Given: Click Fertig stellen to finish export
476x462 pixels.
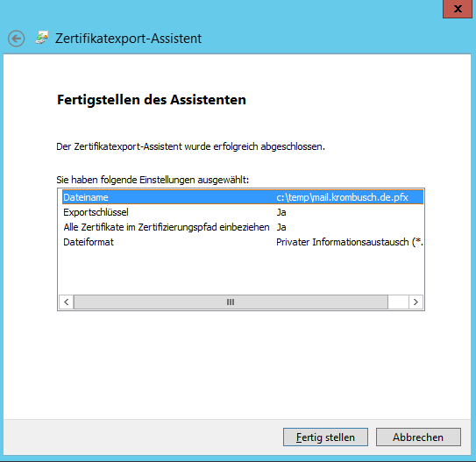Looking at the screenshot, I should click(x=325, y=437).
